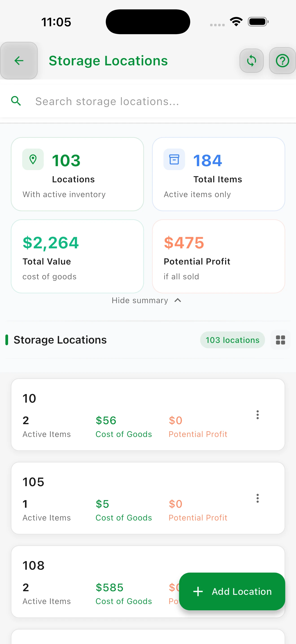This screenshot has height=644, width=296.
Task: Tap the 103 locations badge
Action: click(x=232, y=340)
